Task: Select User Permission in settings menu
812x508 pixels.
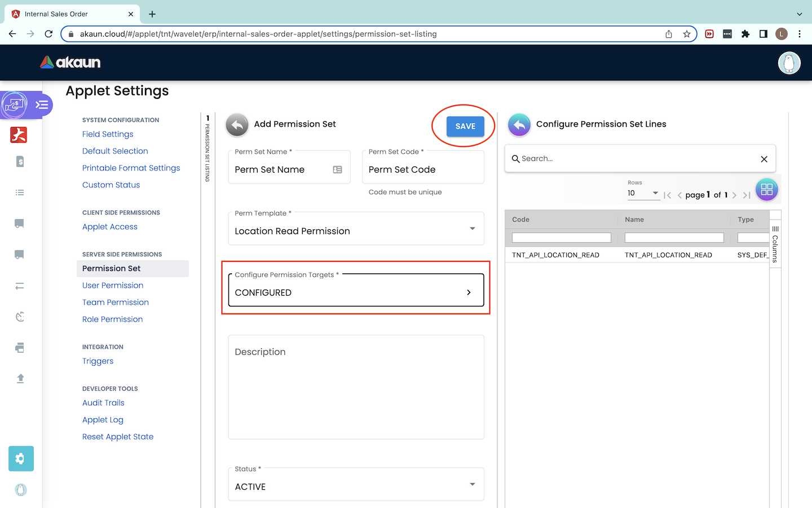Action: tap(113, 286)
